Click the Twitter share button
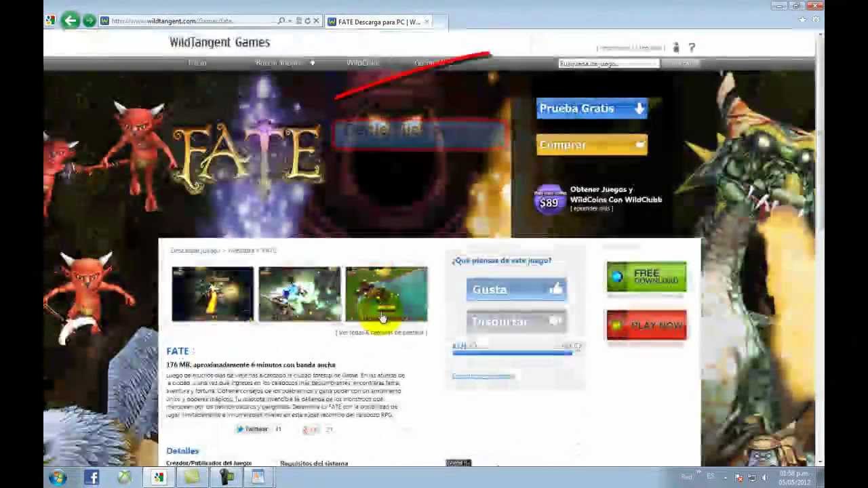Image resolution: width=868 pixels, height=488 pixels. tap(252, 429)
